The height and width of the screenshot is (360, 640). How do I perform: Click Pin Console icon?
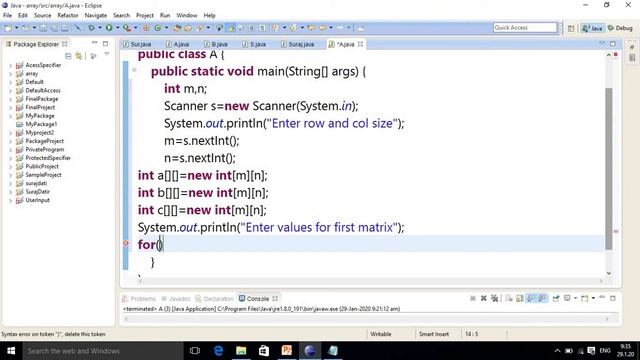(x=556, y=298)
